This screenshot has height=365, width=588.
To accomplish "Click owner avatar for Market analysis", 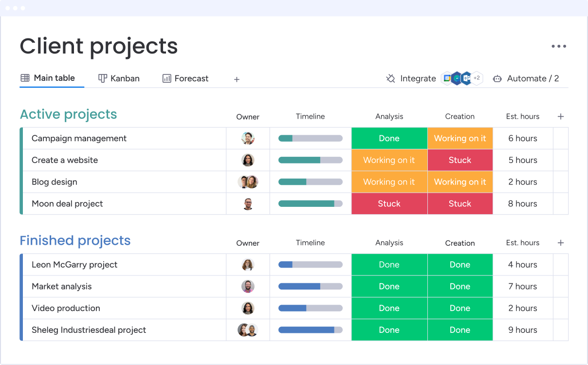I will (x=248, y=286).
